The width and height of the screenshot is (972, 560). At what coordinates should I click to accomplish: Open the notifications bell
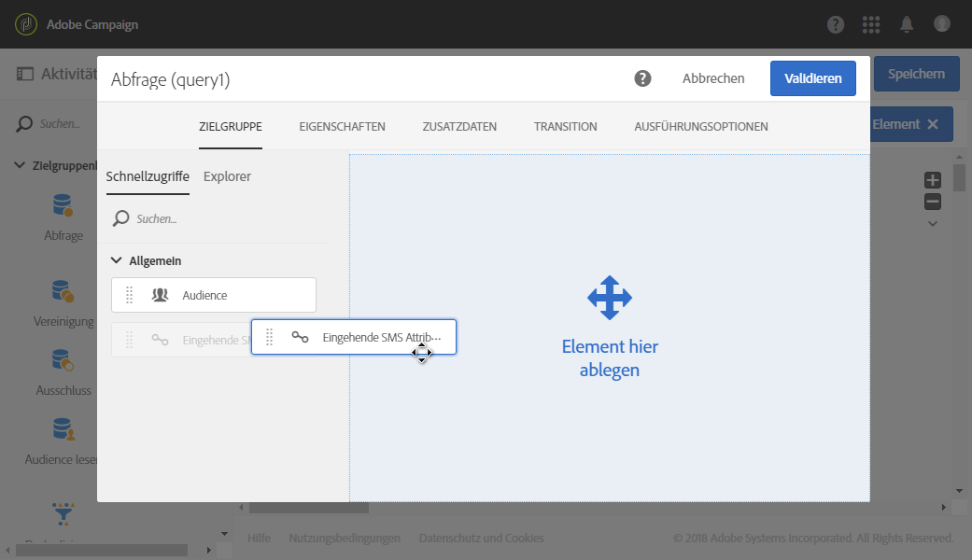[907, 25]
